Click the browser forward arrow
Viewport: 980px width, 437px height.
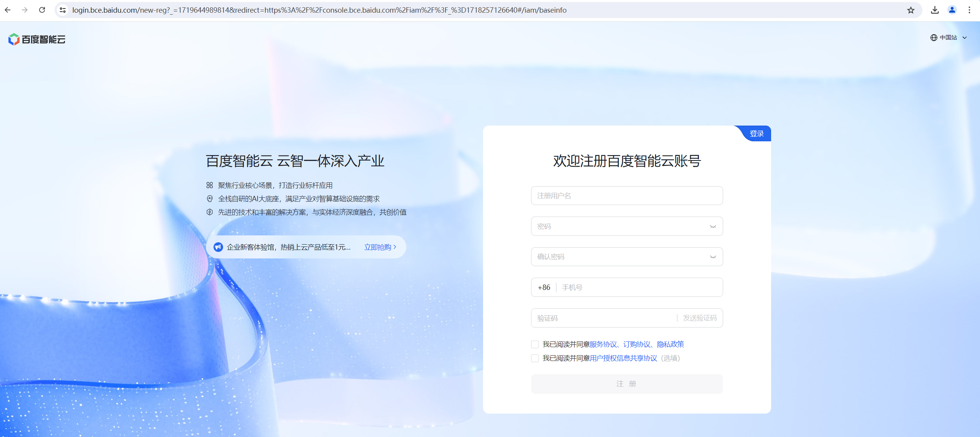(25, 10)
